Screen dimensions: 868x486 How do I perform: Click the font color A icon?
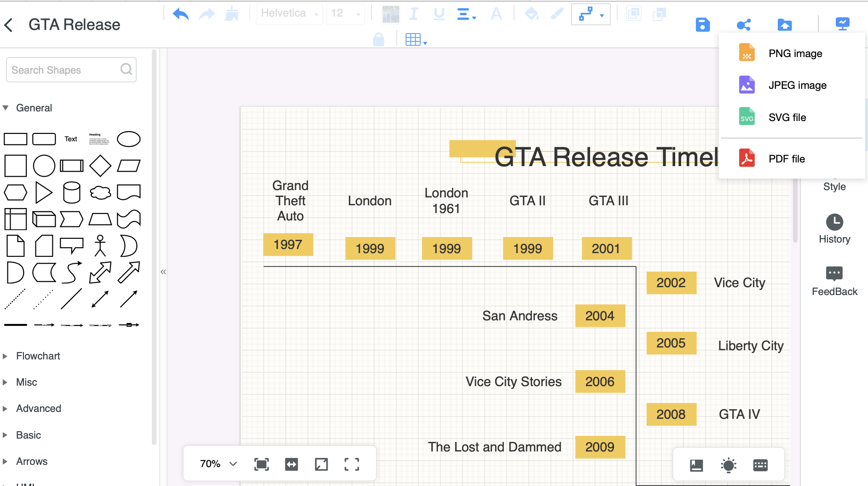point(496,14)
